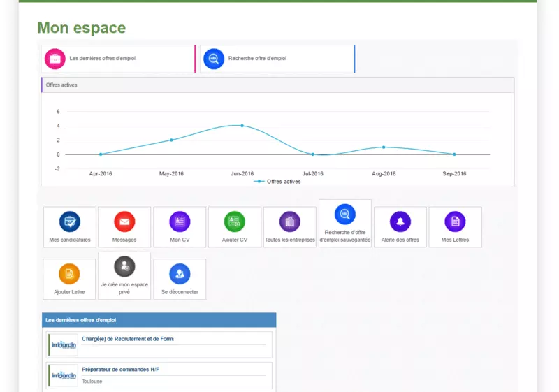The height and width of the screenshot is (392, 559).
Task: Click the green Ajouter CV icon
Action: point(235,222)
